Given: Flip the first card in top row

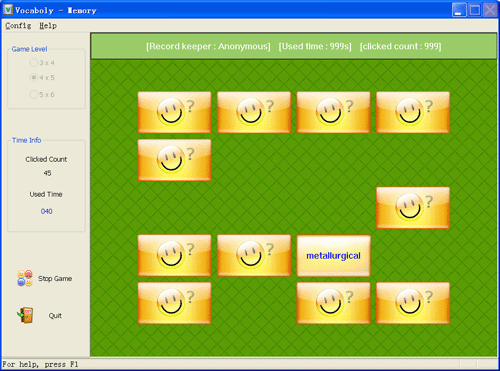Looking at the screenshot, I should click(x=174, y=113).
